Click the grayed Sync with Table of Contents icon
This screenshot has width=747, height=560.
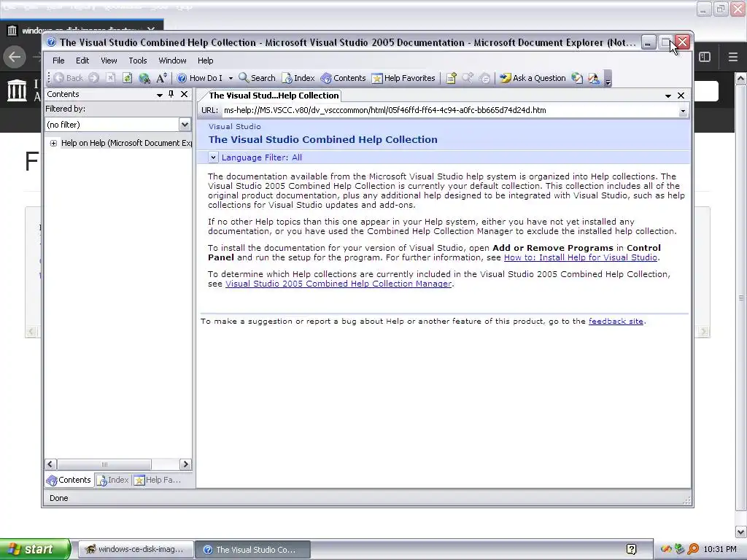pyautogui.click(x=484, y=78)
